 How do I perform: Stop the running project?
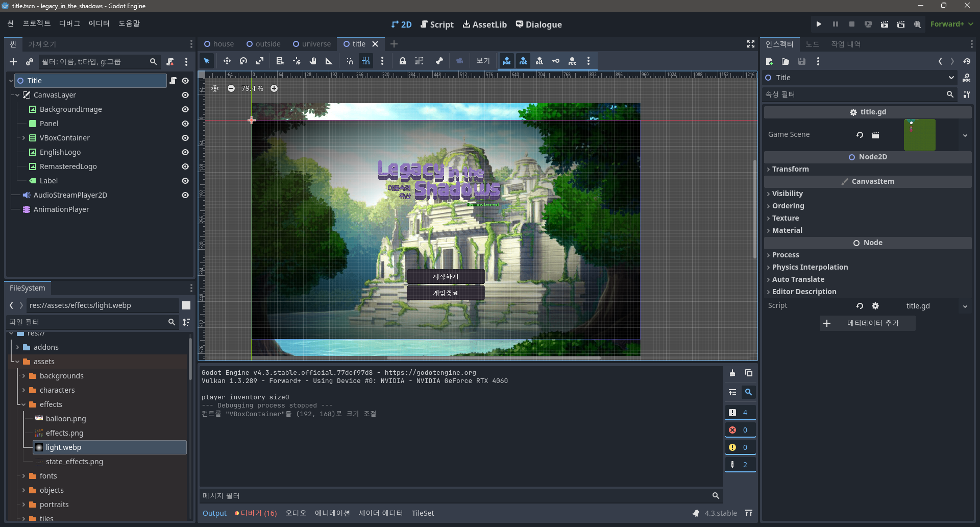pos(852,24)
